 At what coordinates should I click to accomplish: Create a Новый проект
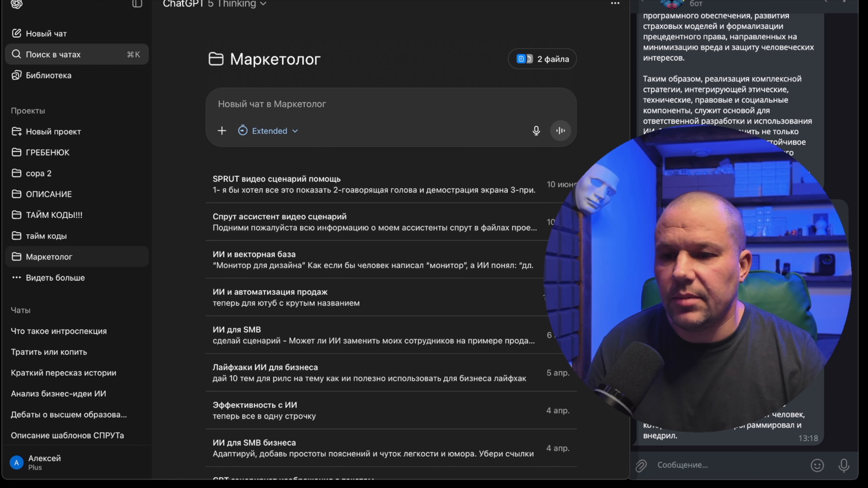pyautogui.click(x=77, y=131)
